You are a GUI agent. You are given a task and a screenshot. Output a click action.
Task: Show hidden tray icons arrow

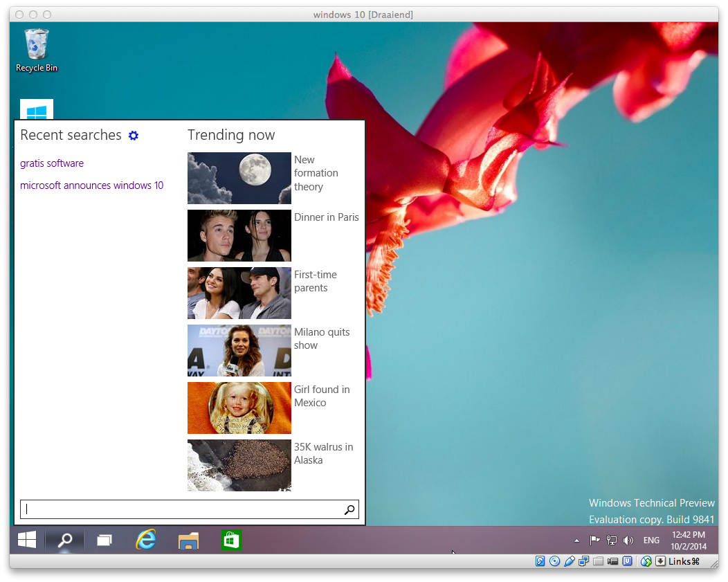point(577,540)
